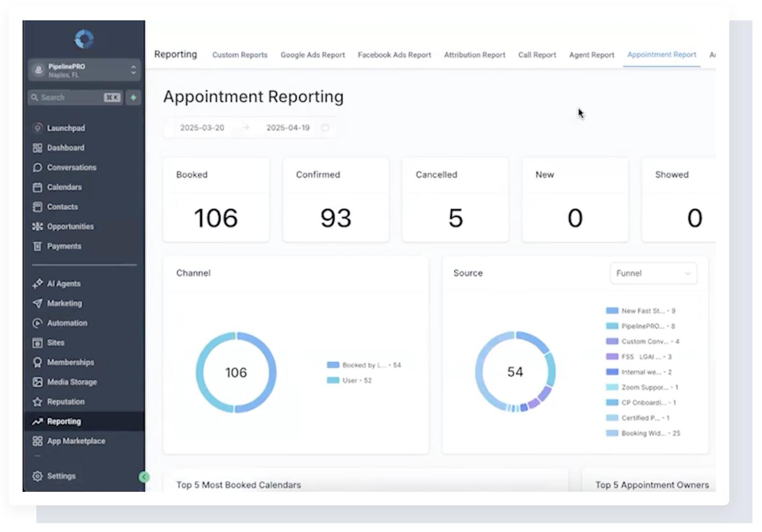Click the sidebar Search field

coord(75,97)
